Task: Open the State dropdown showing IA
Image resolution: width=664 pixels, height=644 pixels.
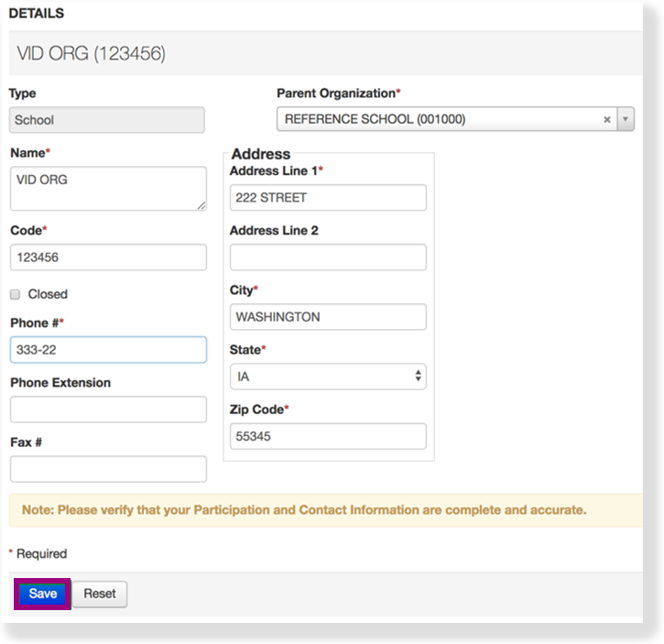Action: pos(327,377)
